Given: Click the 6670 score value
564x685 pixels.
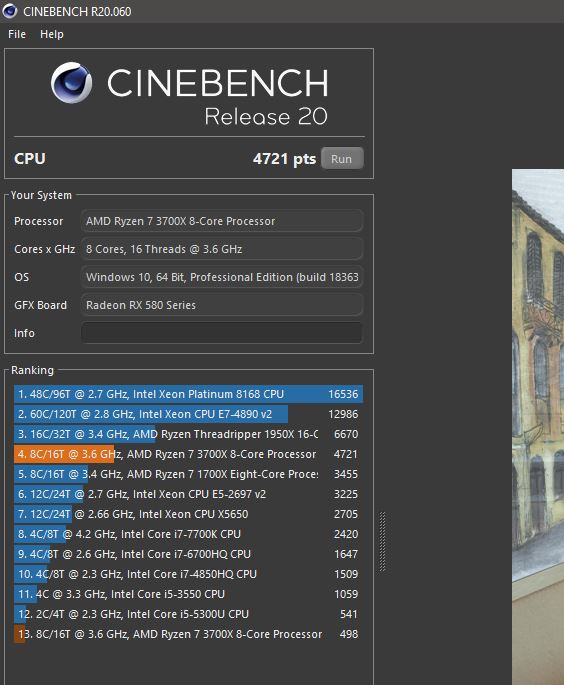Looking at the screenshot, I should click(346, 434).
